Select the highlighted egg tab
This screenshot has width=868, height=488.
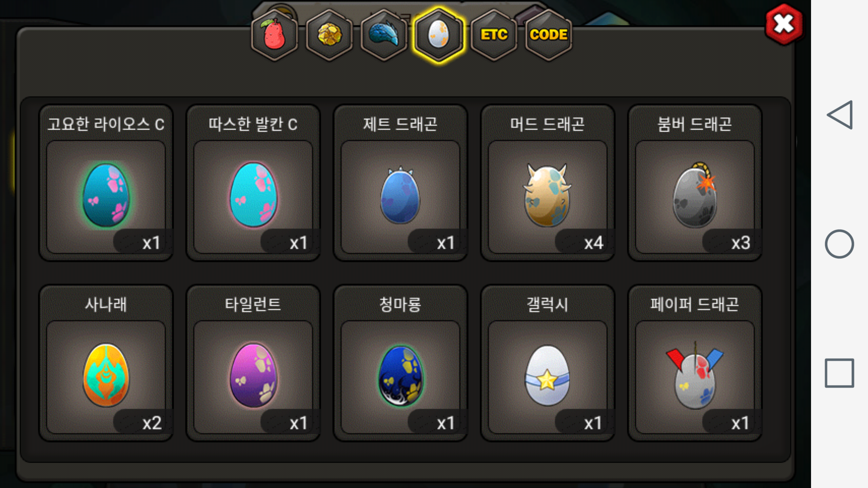tap(438, 35)
